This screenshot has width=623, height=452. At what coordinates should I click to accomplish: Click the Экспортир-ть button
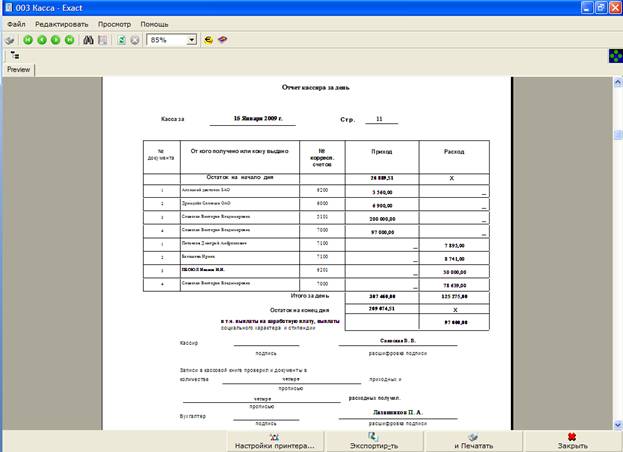[x=374, y=442]
